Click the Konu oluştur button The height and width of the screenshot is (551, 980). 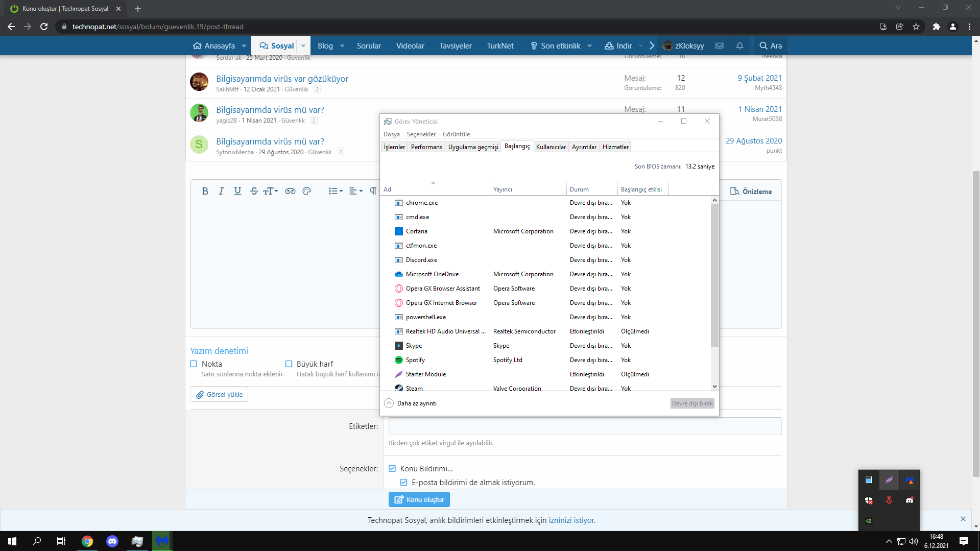coord(419,499)
